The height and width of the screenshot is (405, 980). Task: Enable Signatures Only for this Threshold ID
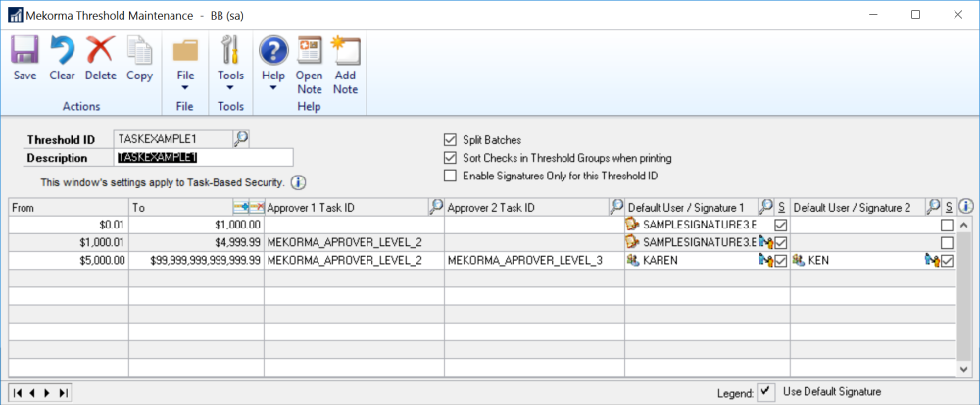[450, 177]
